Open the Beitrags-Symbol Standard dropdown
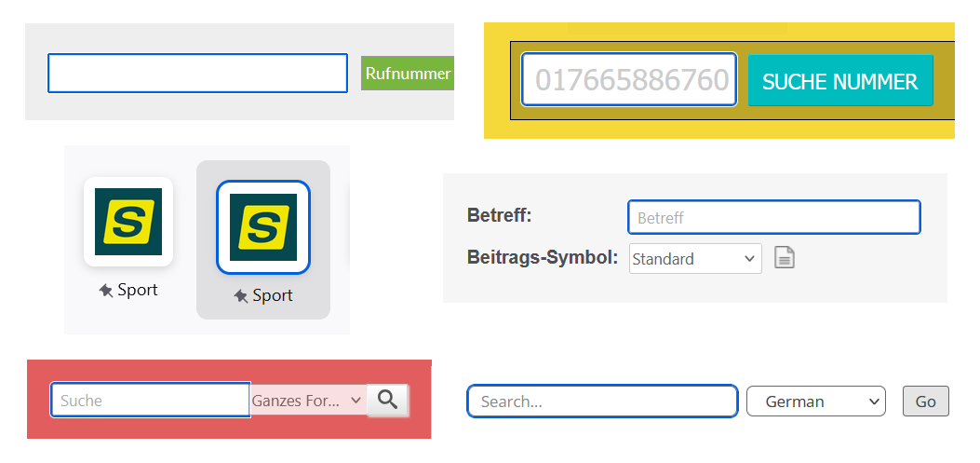 [x=695, y=259]
